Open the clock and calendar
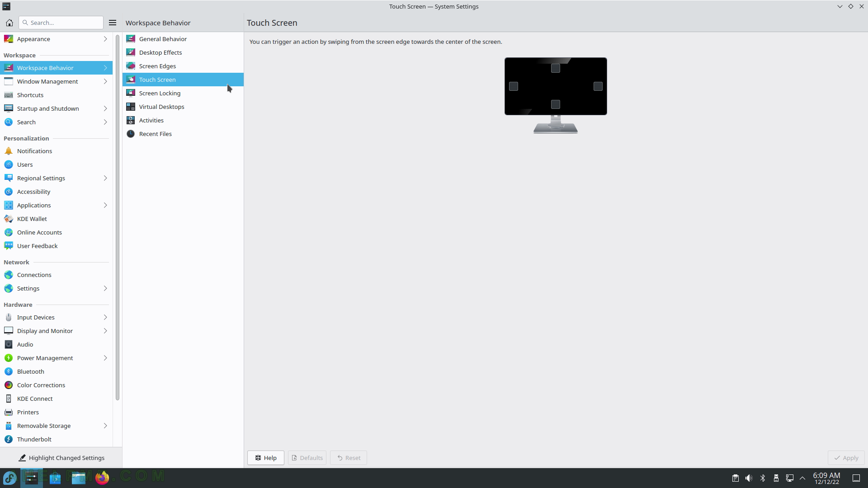Image resolution: width=868 pixels, height=488 pixels. coord(826,478)
